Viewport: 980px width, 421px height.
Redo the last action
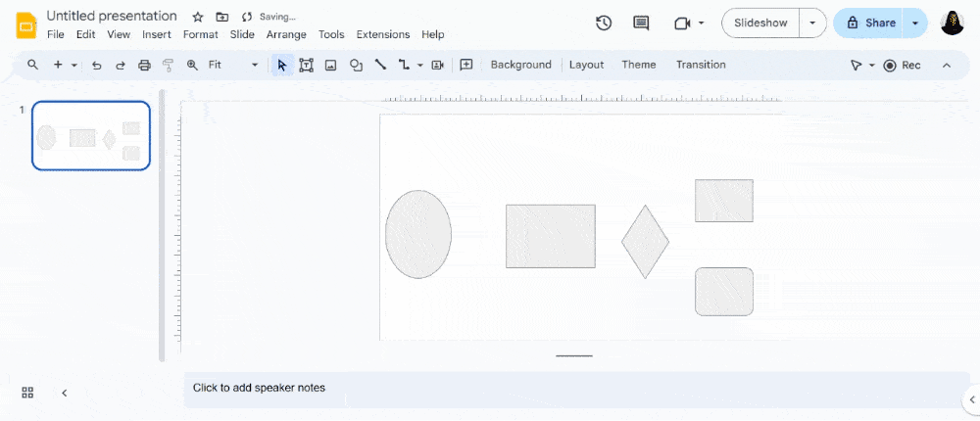pos(120,65)
